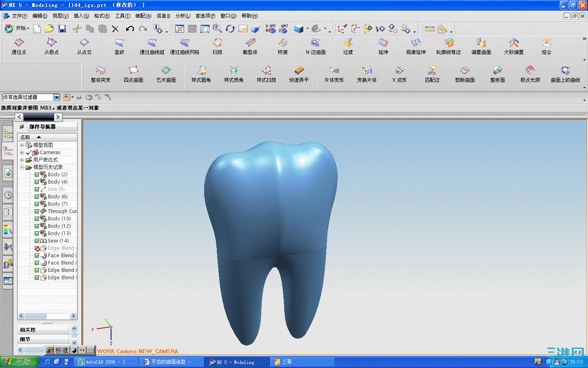Open the shaded rendering style dropdown arrow
Viewport: 588px width, 368px height.
(x=307, y=29)
